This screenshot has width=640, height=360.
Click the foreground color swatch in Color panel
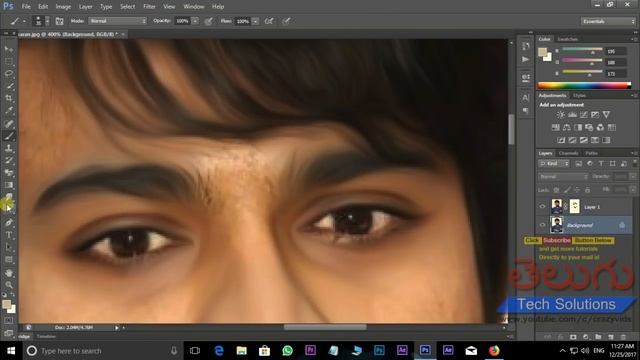tap(542, 52)
